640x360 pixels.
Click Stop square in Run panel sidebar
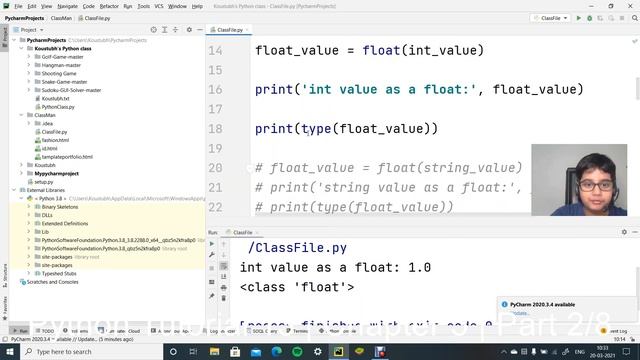tap(211, 268)
